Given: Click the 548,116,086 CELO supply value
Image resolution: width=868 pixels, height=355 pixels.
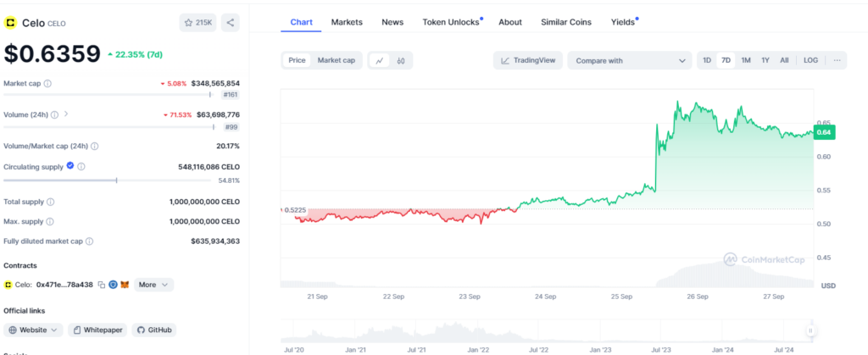Looking at the screenshot, I should [x=209, y=166].
